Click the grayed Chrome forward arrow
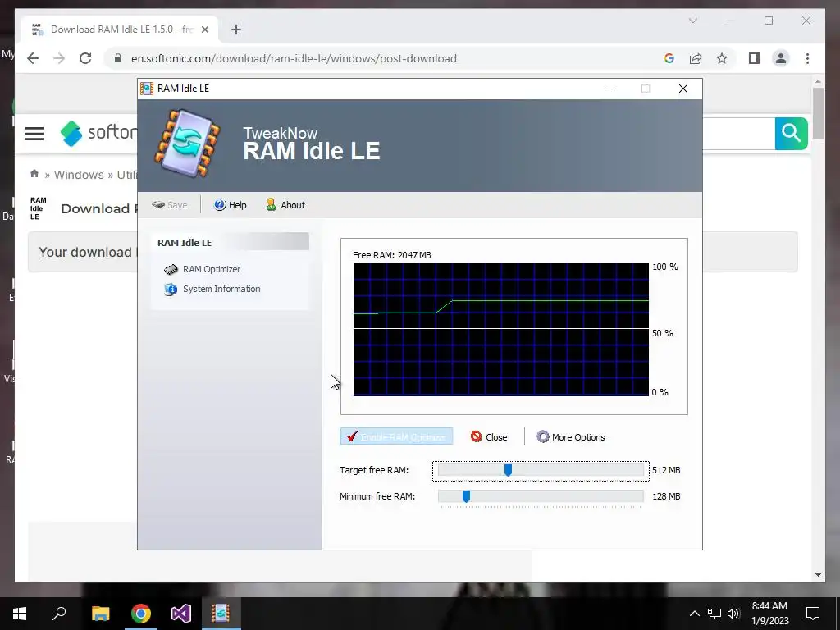840x630 pixels. click(59, 58)
